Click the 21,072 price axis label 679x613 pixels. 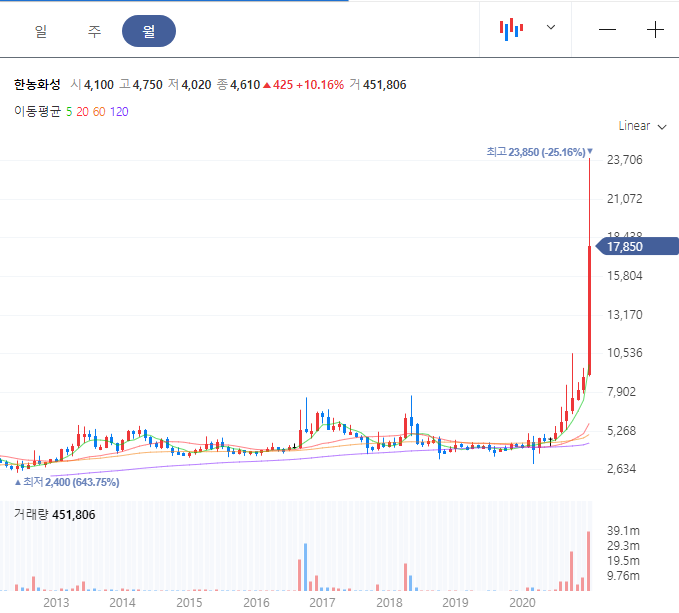click(x=624, y=199)
